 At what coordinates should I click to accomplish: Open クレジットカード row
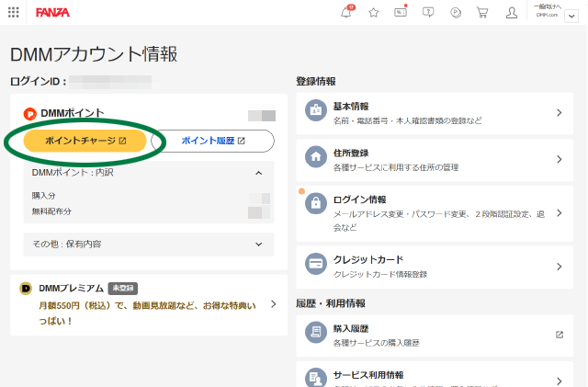[x=435, y=267]
